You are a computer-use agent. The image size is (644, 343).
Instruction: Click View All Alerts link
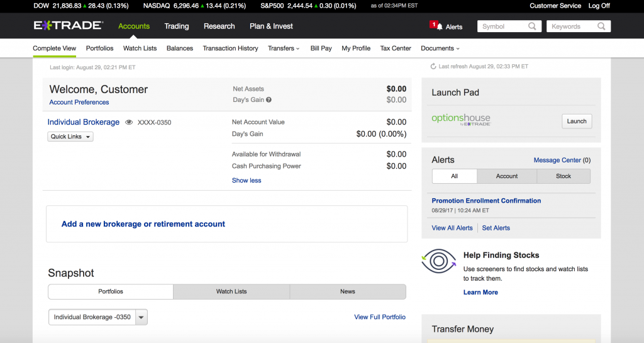(x=452, y=228)
